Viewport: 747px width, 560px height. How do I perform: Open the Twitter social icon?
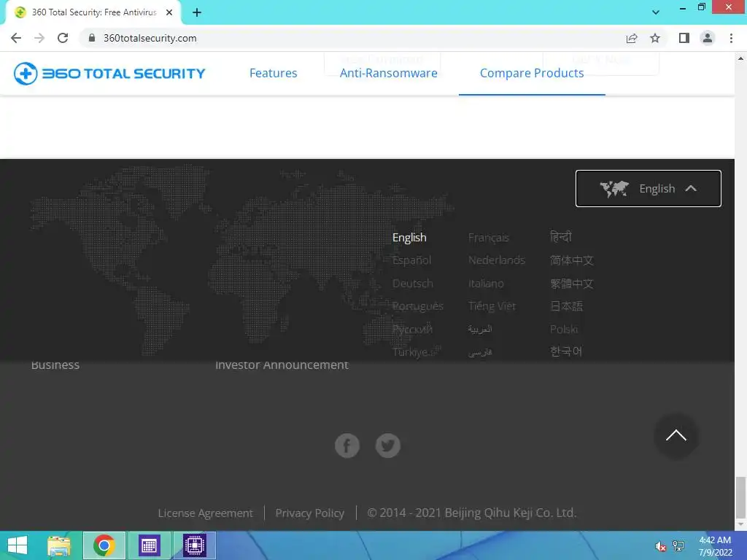point(388,446)
